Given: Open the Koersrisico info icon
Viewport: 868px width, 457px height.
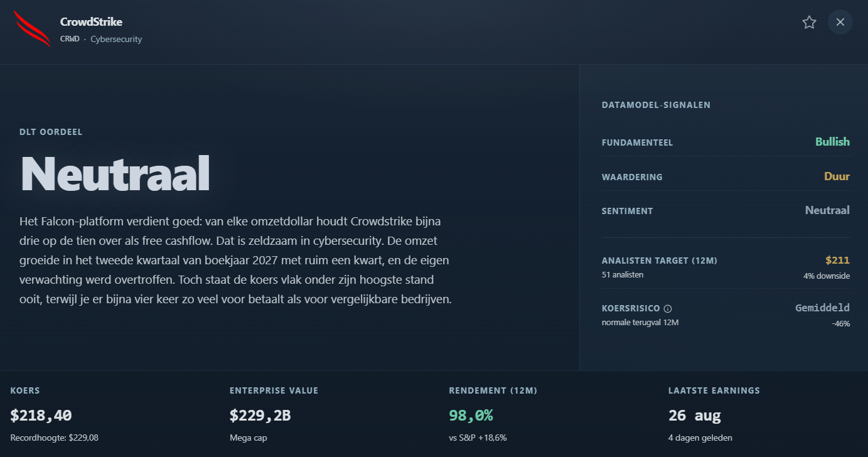Looking at the screenshot, I should click(x=668, y=308).
